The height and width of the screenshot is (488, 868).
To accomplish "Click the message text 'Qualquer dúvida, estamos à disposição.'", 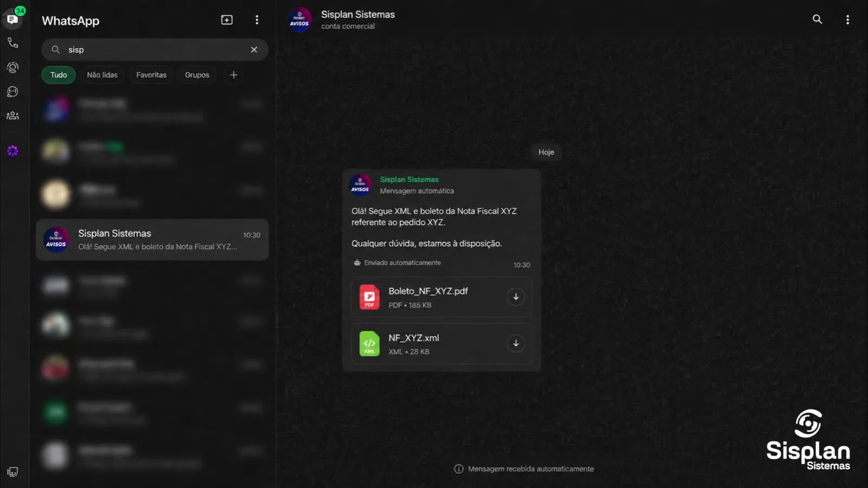I will (x=426, y=243).
